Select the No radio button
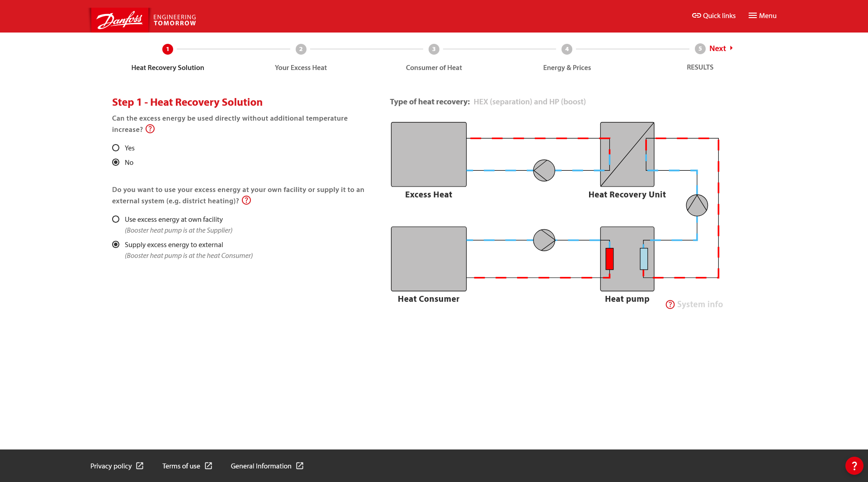Screen dimensions: 868x482 pos(116,163)
